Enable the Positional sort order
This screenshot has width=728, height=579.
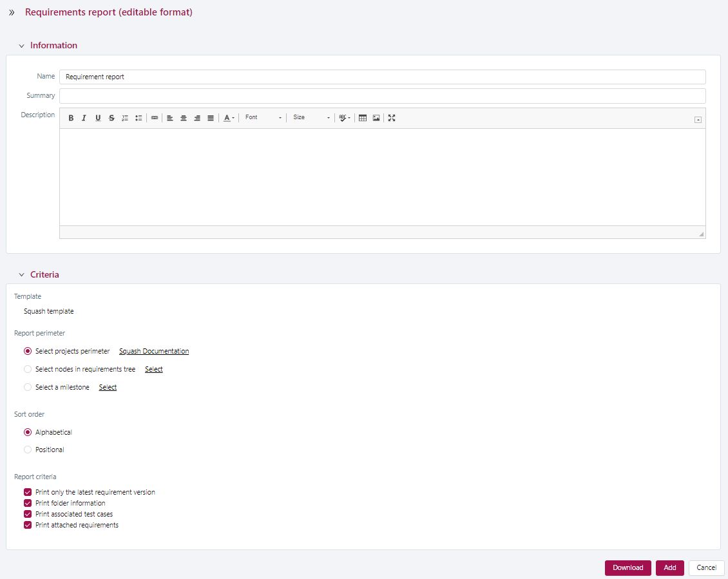27,450
